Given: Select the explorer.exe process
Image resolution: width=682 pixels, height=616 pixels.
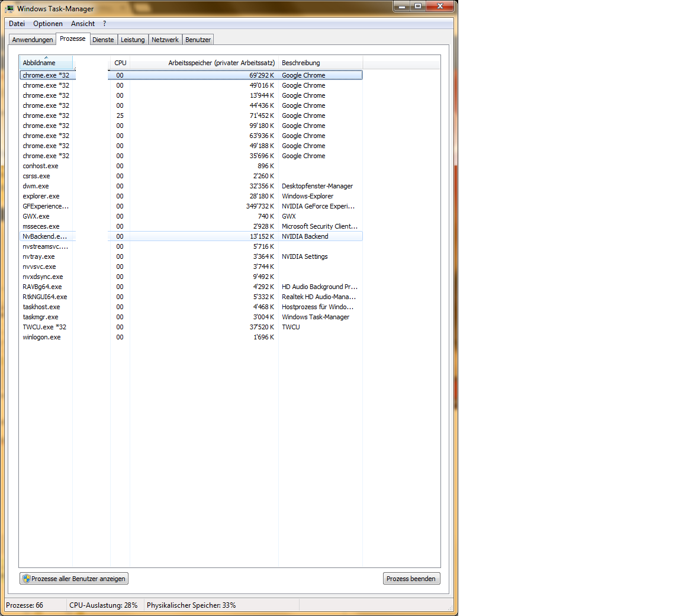Looking at the screenshot, I should tap(191, 196).
